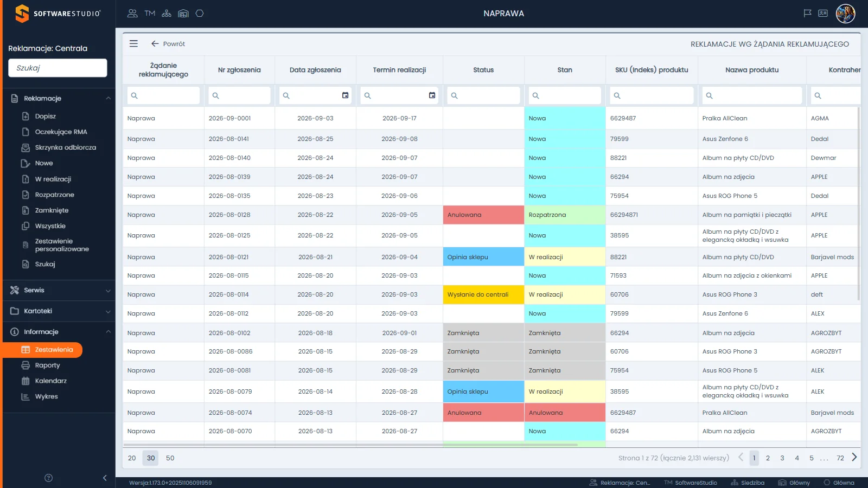
Task: Select row 2026-09-0001 number cell
Action: (x=239, y=118)
